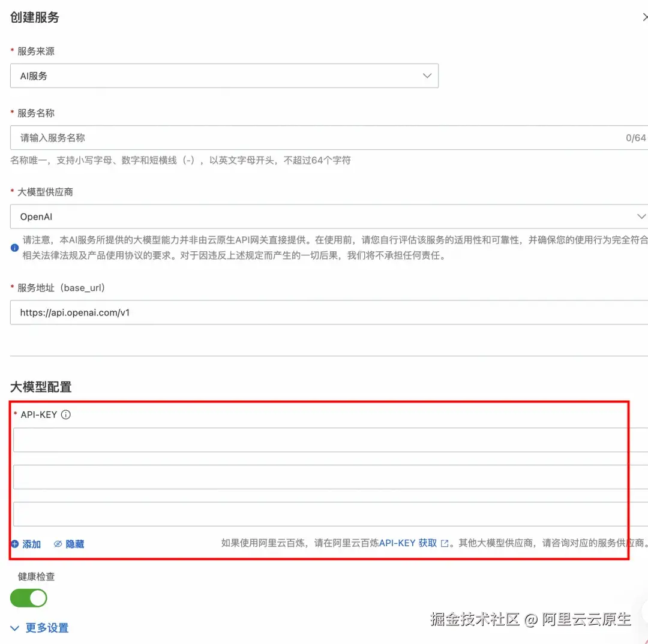The width and height of the screenshot is (648, 644).
Task: Click 添加 to add another API-KEY field
Action: coord(30,544)
